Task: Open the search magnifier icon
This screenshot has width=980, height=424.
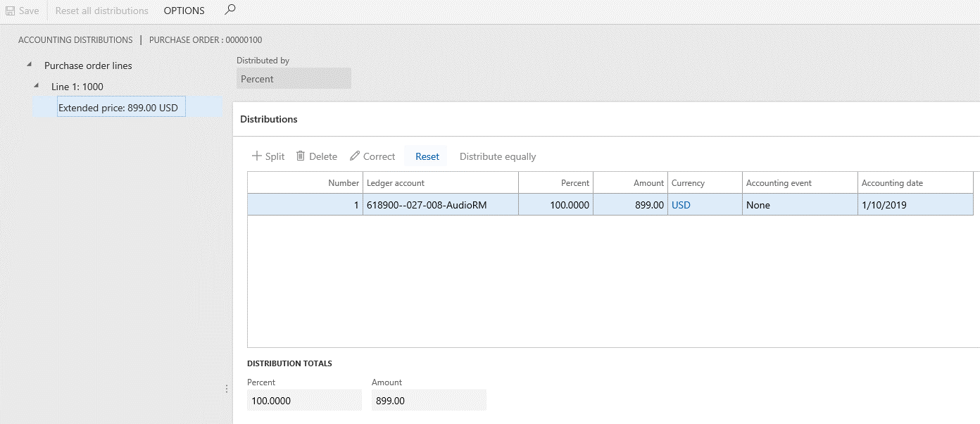Action: (x=230, y=10)
